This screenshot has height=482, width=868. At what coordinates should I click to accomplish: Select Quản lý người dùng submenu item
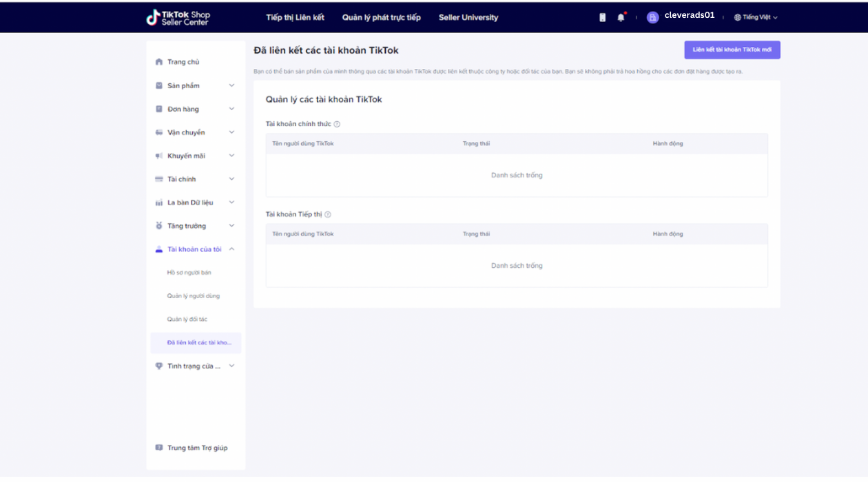194,296
